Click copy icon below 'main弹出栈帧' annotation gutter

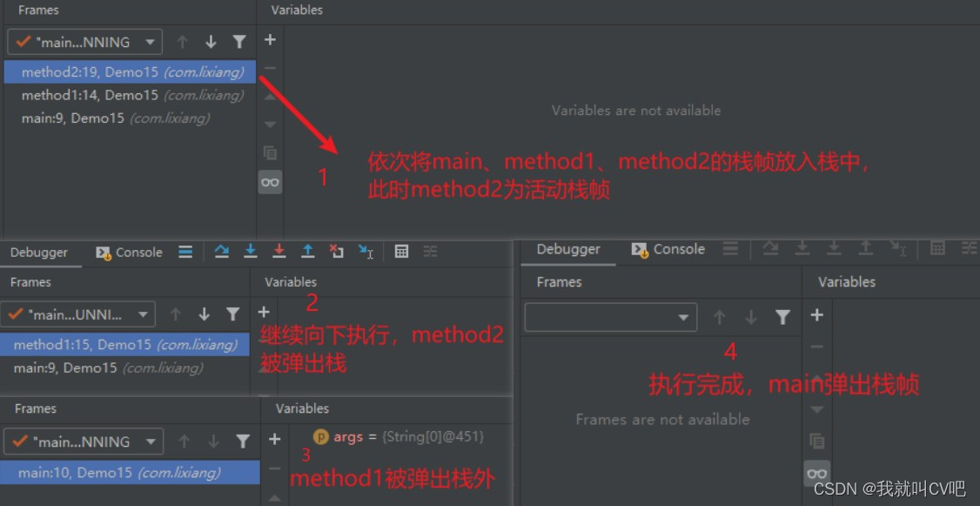(x=817, y=441)
